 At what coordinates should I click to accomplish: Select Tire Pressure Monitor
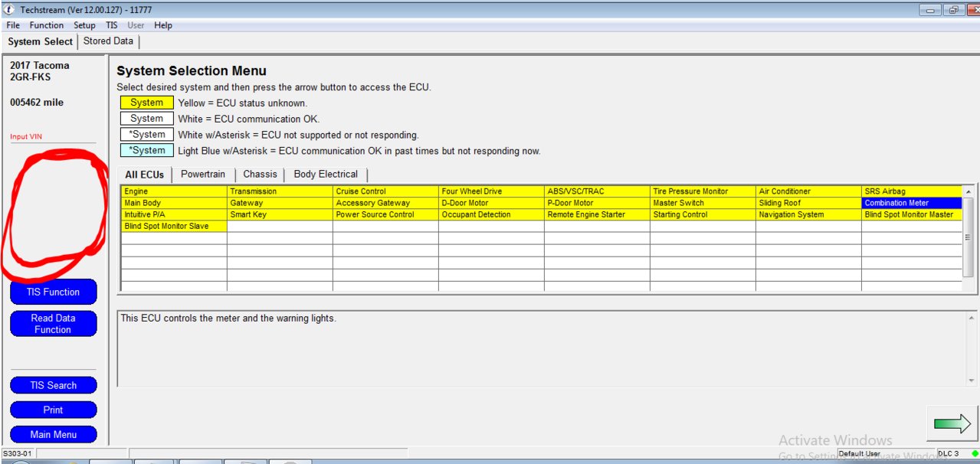[703, 191]
